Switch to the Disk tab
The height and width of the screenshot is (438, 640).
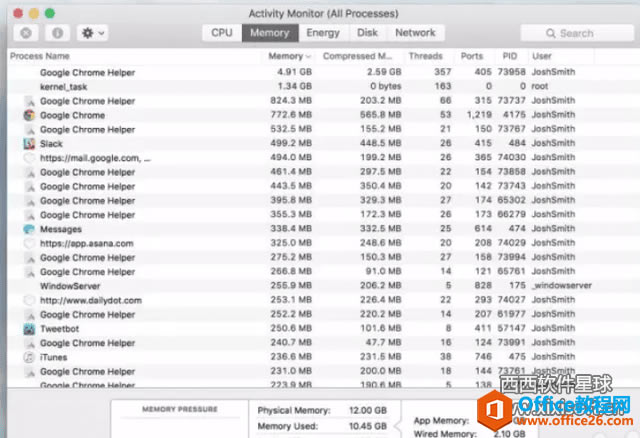(x=367, y=33)
